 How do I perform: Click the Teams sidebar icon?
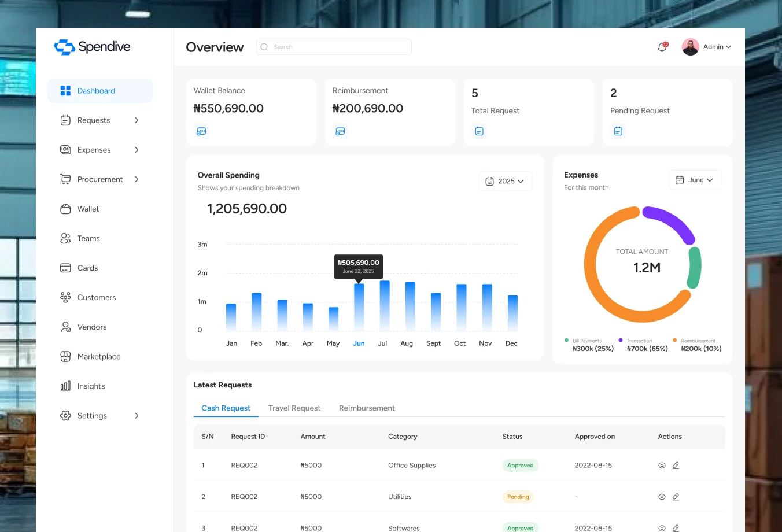pyautogui.click(x=65, y=238)
